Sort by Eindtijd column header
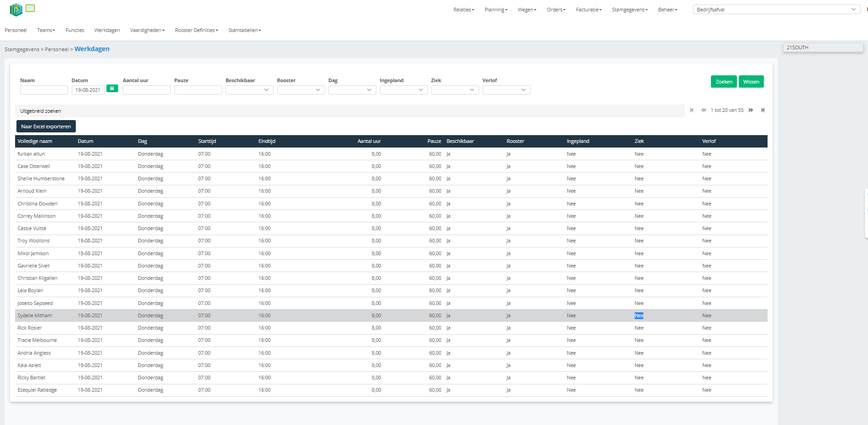Viewport: 868px width, 425px height. pyautogui.click(x=267, y=141)
